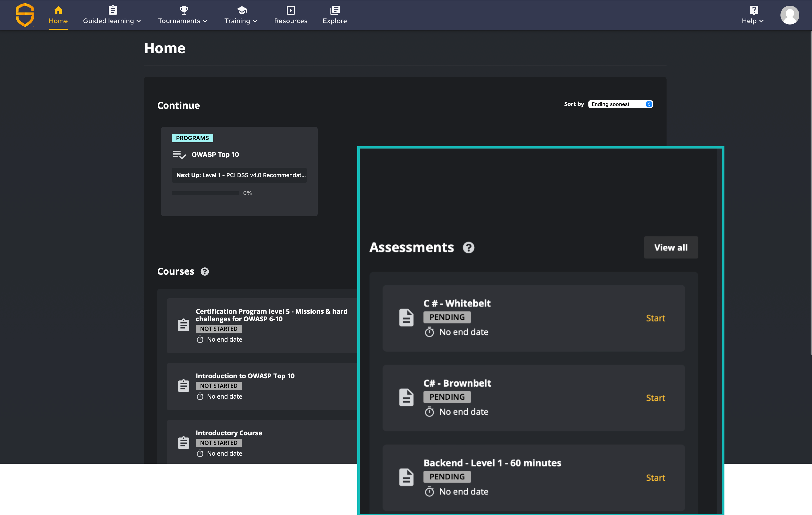
Task: Click the timer icon under Backend Level 1
Action: coord(429,491)
